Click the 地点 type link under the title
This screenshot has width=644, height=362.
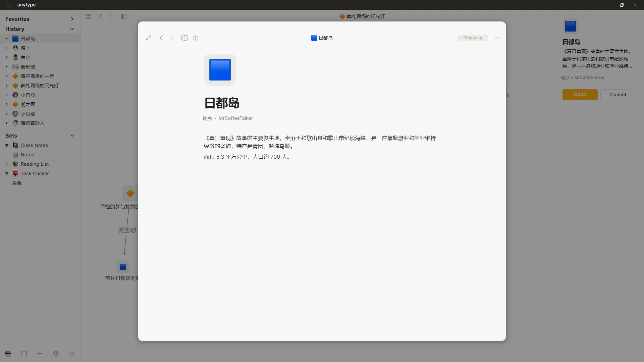coord(207,118)
